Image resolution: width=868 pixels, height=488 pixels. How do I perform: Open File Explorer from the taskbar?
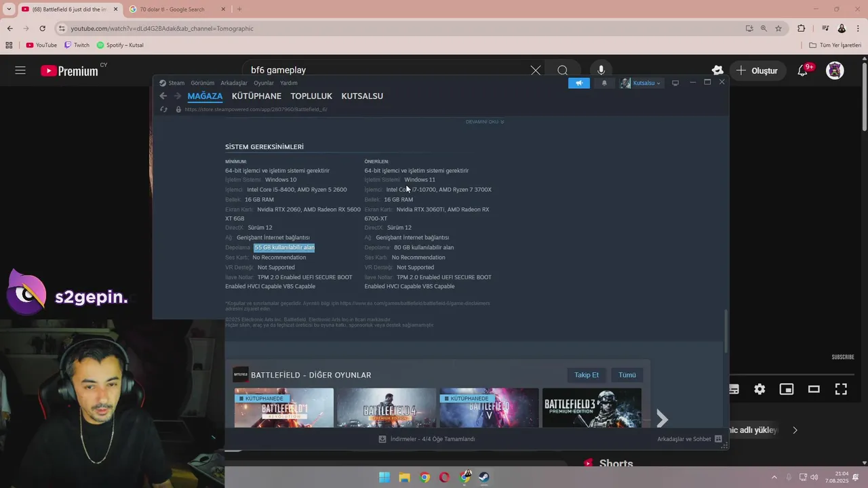[x=405, y=477]
